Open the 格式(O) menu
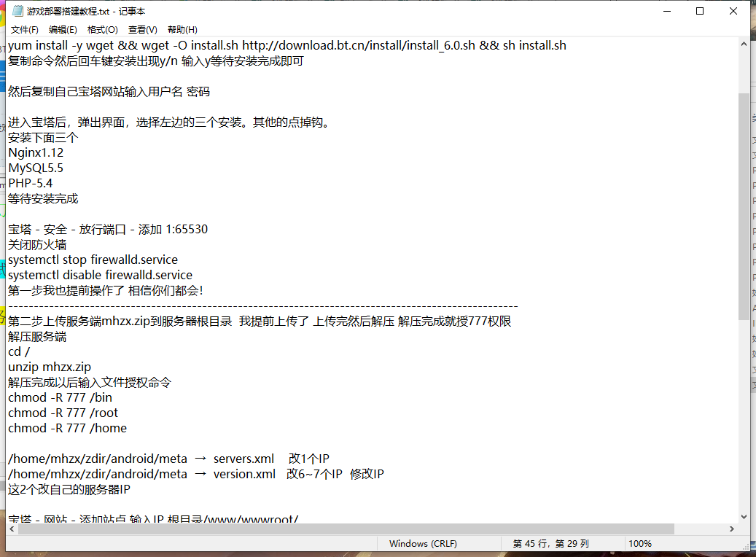 tap(102, 30)
